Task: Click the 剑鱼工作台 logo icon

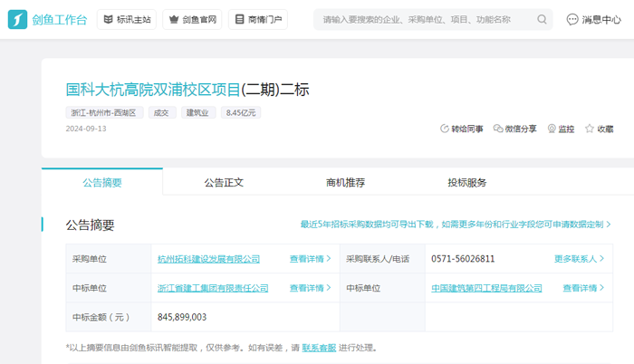Action: point(17,19)
